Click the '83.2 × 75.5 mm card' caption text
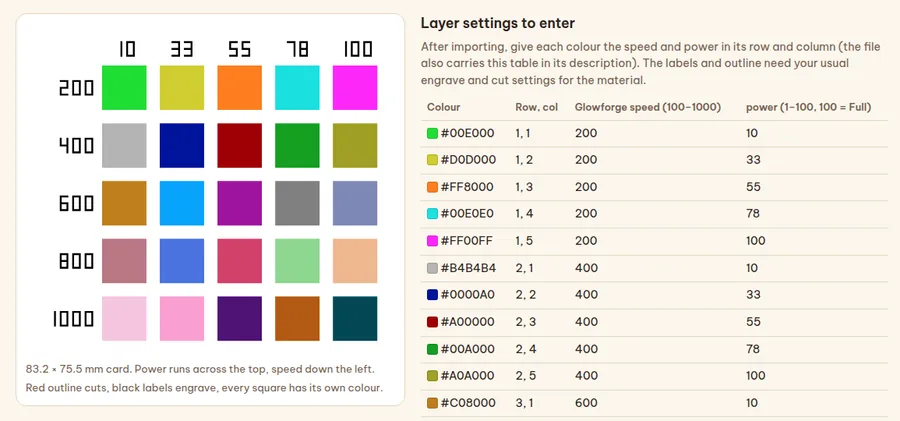 pyautogui.click(x=79, y=369)
